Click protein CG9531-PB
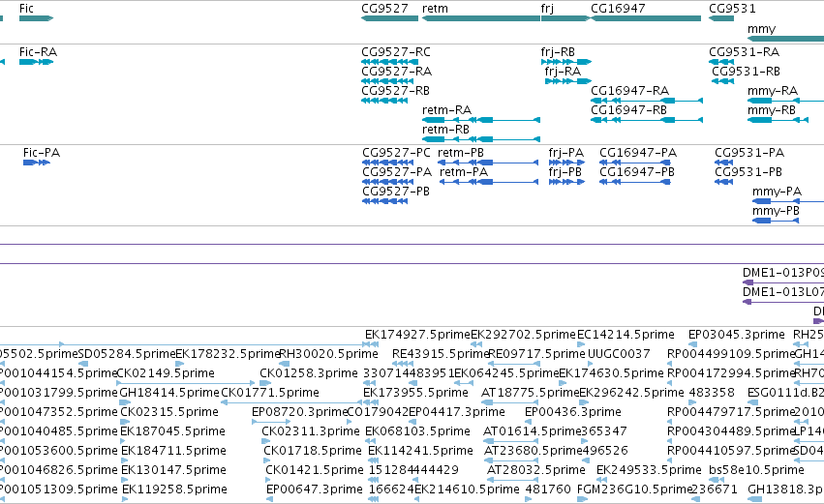The height and width of the screenshot is (504, 824). (x=723, y=182)
